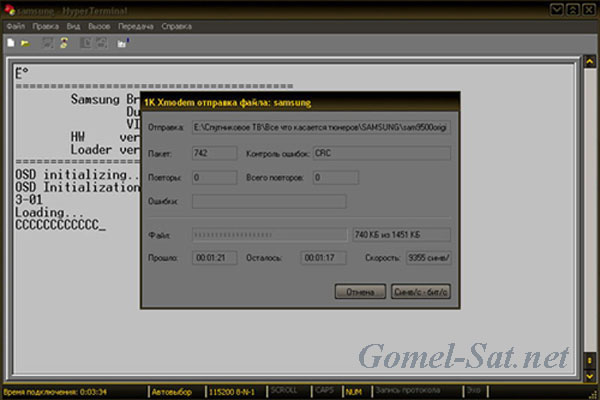The image size is (600, 400).
Task: Click the vertical scrollbar thumb
Action: (590, 361)
